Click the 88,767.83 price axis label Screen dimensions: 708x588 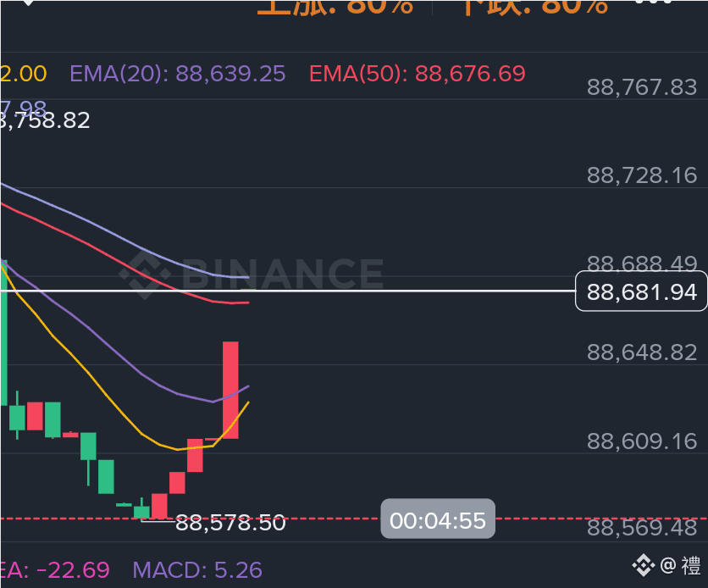click(x=642, y=87)
